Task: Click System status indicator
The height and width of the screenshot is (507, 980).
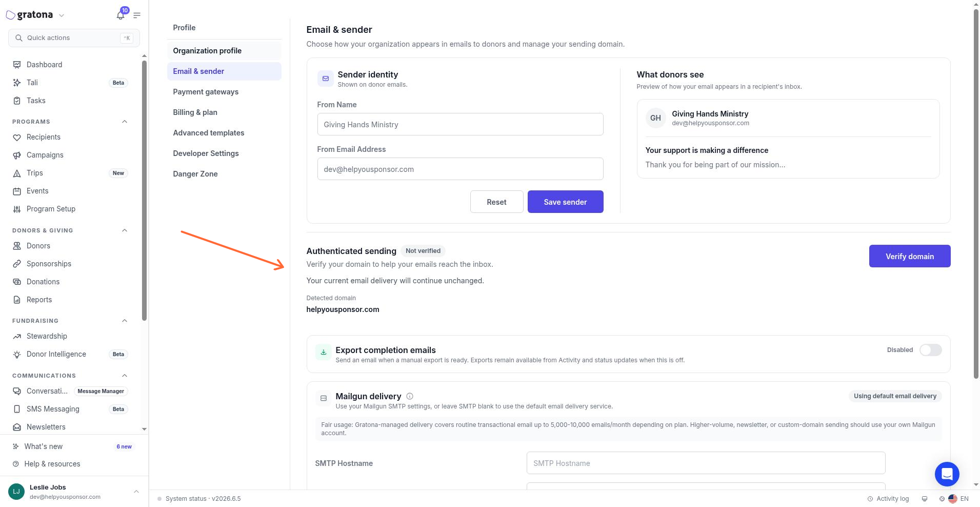Action: 199,499
